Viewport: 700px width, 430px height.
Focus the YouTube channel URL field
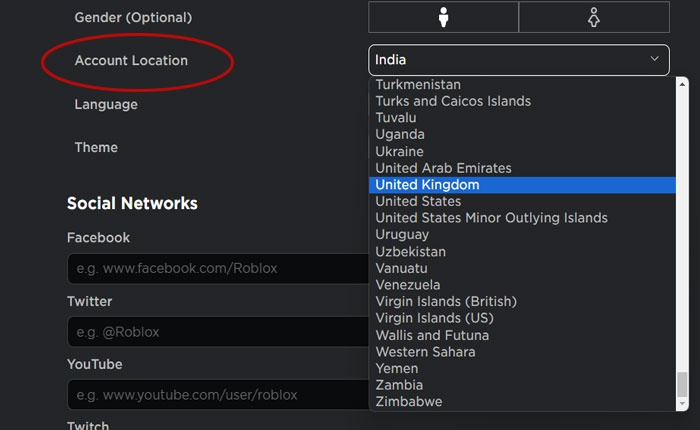[x=217, y=395]
